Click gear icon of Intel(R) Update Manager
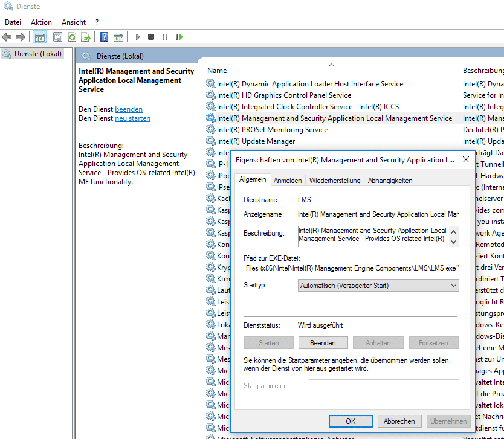 click(210, 141)
